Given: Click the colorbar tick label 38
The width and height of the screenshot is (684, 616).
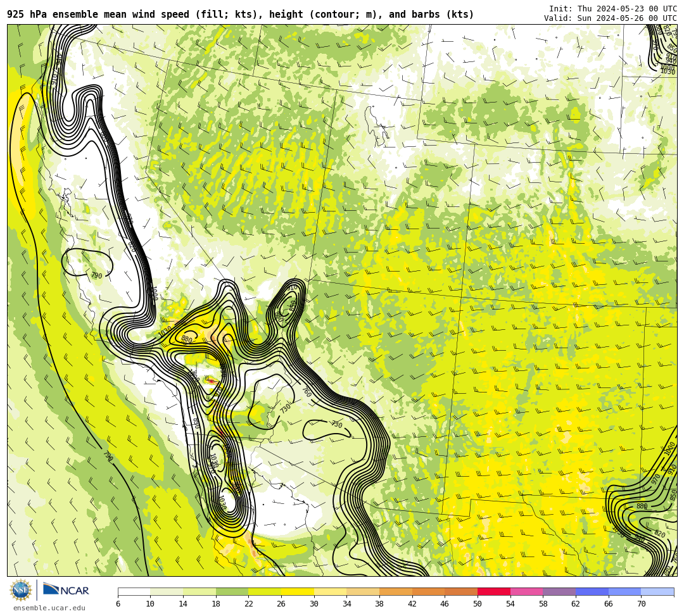Looking at the screenshot, I should click(379, 604).
